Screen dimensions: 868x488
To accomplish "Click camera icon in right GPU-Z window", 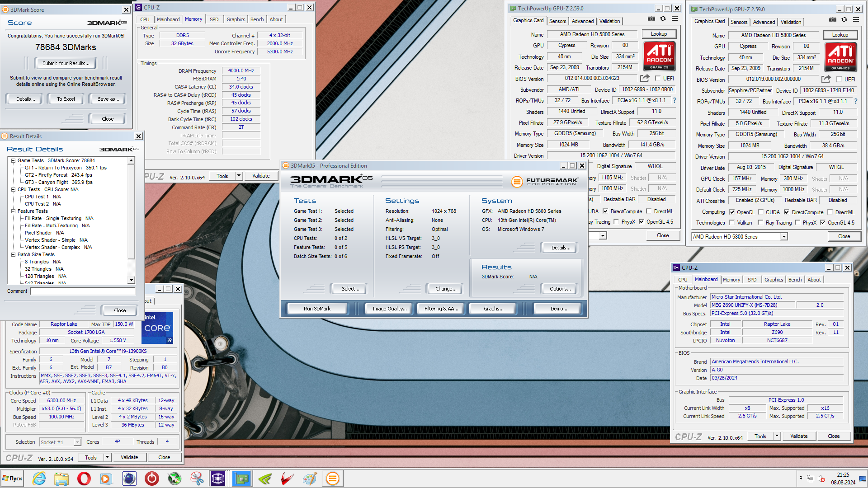I will point(832,20).
